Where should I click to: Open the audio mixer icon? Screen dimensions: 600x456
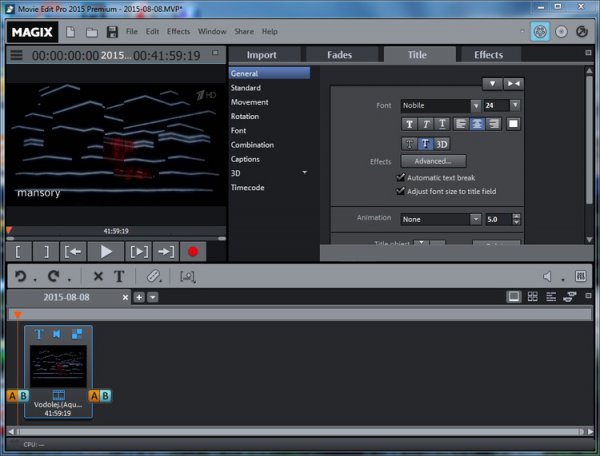pyautogui.click(x=580, y=276)
